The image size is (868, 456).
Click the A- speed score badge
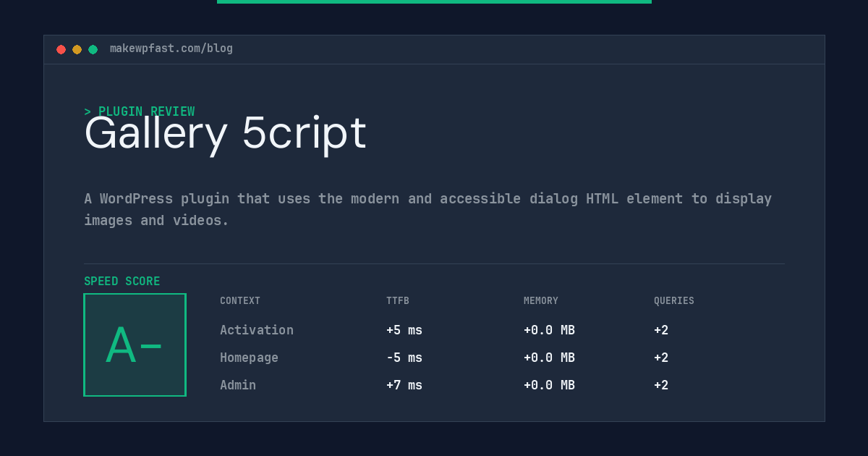(135, 345)
